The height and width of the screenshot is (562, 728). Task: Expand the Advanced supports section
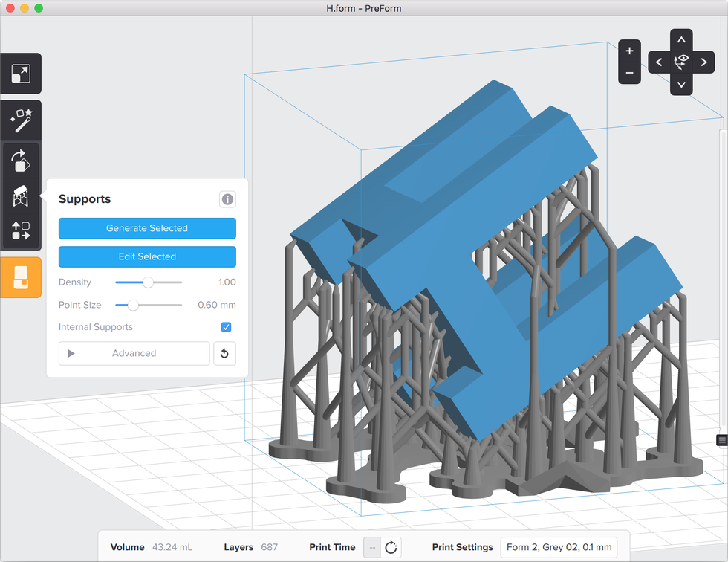[134, 353]
